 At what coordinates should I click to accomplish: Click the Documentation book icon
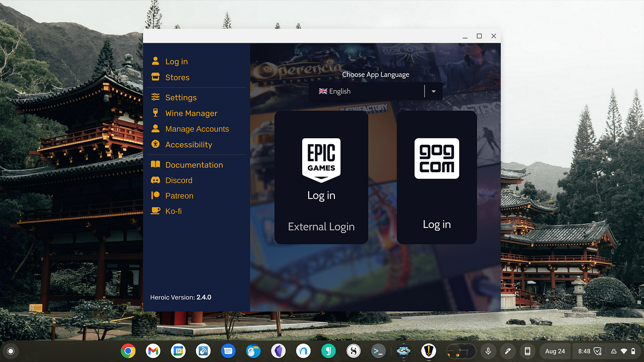pos(155,164)
